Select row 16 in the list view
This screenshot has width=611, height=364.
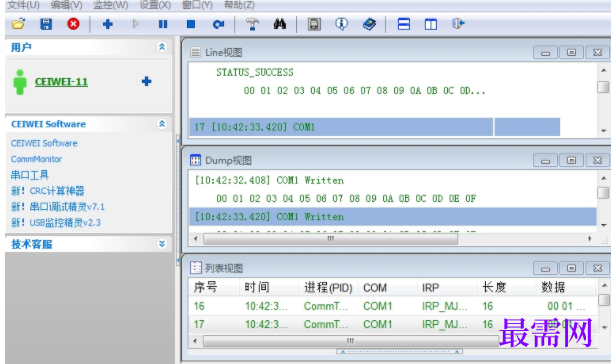point(392,306)
